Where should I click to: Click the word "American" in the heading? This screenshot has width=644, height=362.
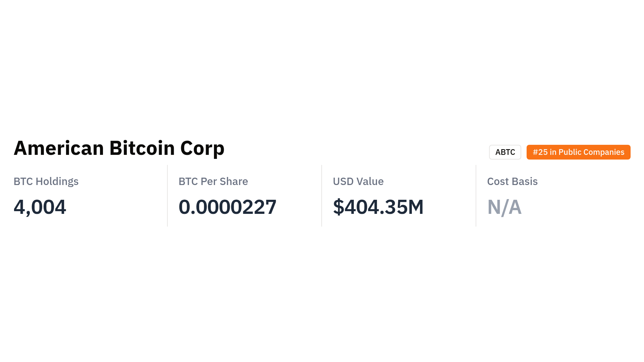click(x=59, y=148)
